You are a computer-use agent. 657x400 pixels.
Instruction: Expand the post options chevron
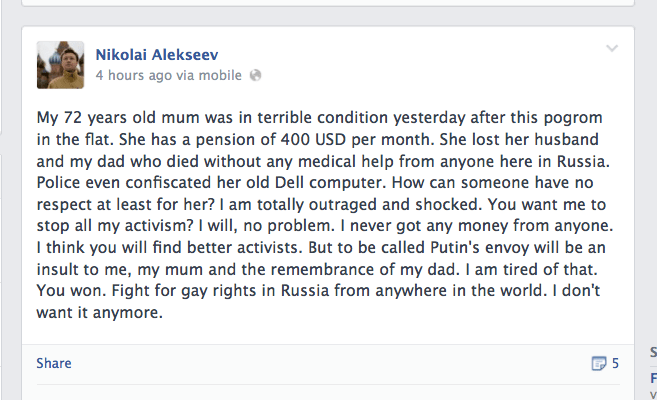tap(612, 48)
